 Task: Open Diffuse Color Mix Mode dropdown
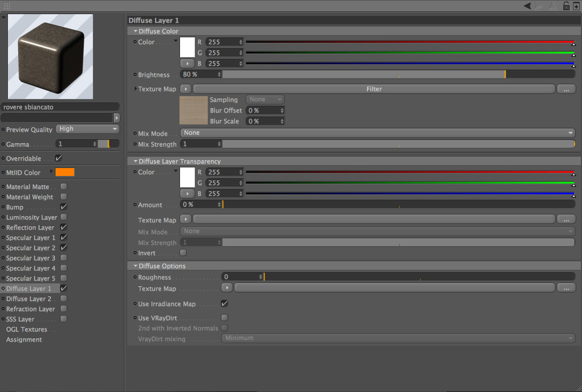pos(378,133)
